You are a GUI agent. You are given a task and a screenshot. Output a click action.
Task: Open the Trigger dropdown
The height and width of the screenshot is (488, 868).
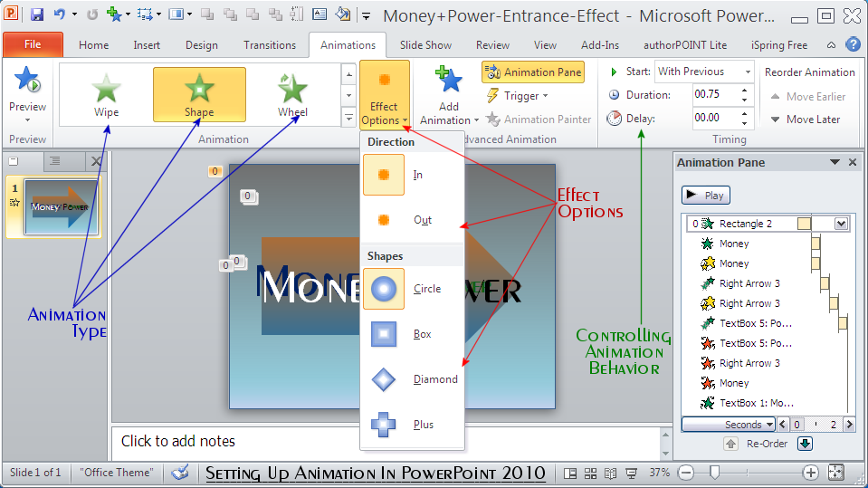(517, 96)
